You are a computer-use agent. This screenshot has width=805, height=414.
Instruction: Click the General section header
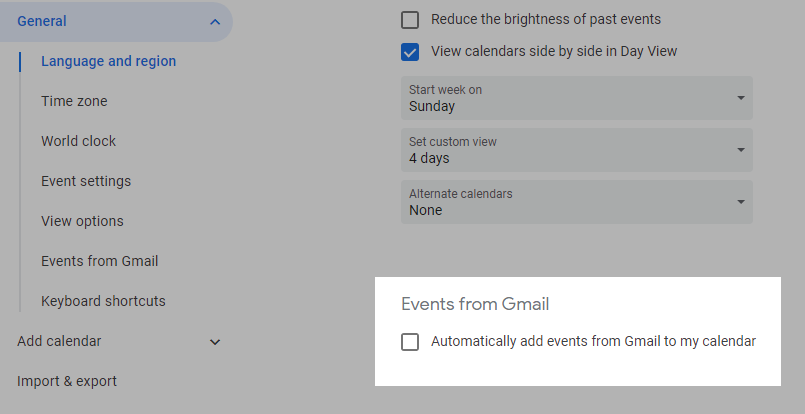coord(116,22)
